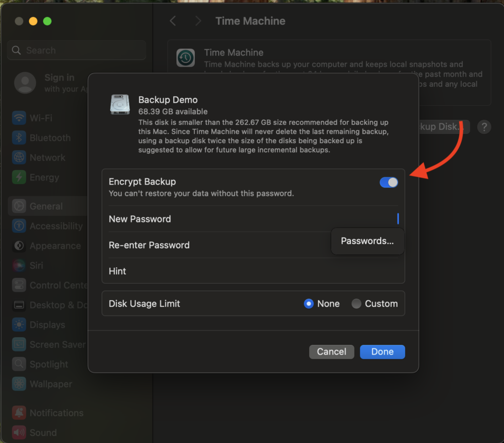Screen dimensions: 504x443
Task: Switch to the General settings pane
Action: 19,206
